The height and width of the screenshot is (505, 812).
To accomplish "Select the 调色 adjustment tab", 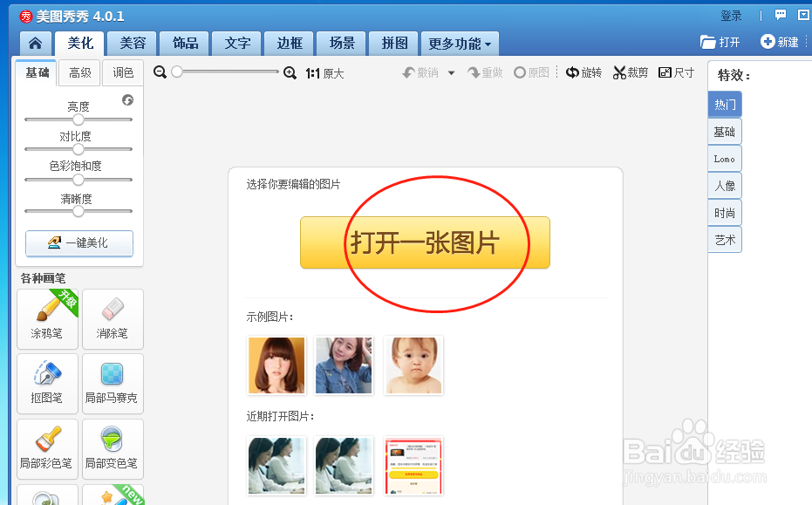I will 123,73.
